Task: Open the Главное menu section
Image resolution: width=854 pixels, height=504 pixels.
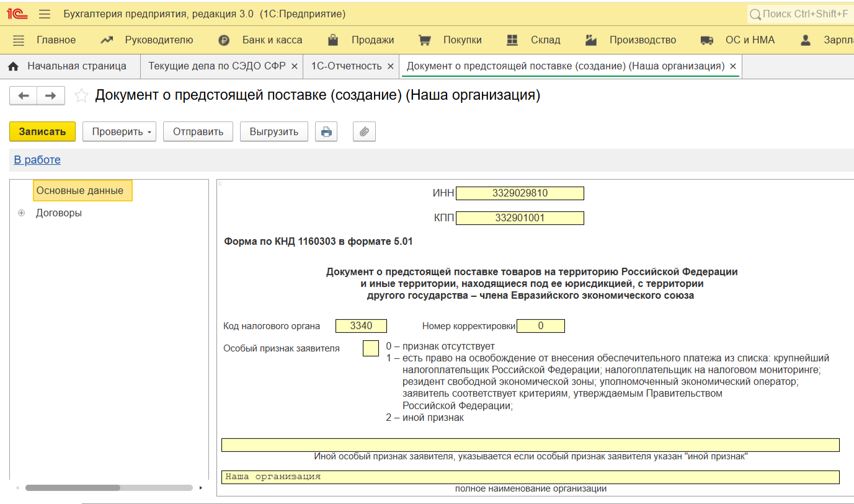Action: coord(56,40)
